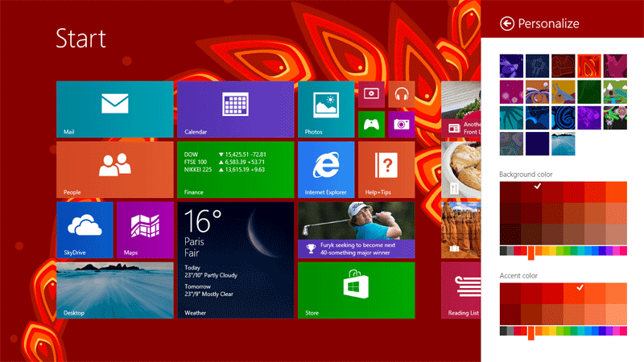Pick the magenta dandelion flowers background
Viewport: 644px width, 362px height.
click(511, 92)
